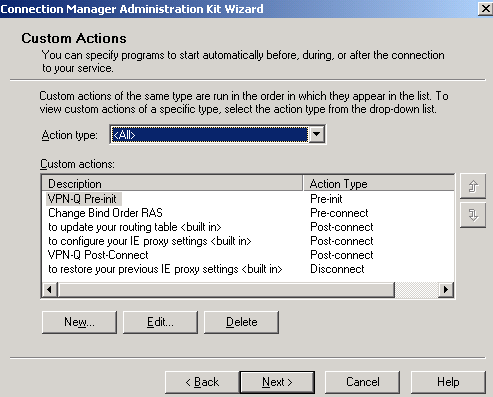Click the New... button
Image resolution: width=493 pixels, height=397 pixels.
coord(79,322)
